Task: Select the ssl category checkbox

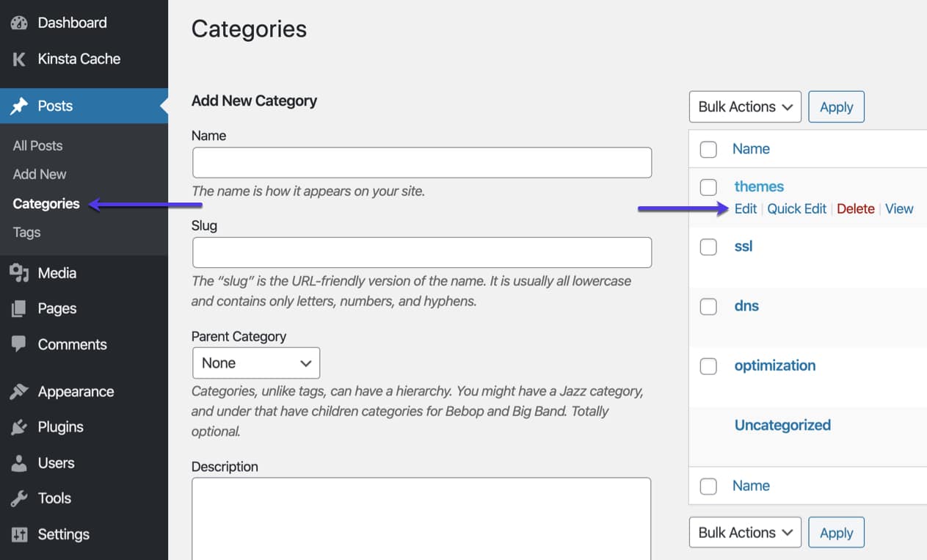Action: (x=708, y=247)
